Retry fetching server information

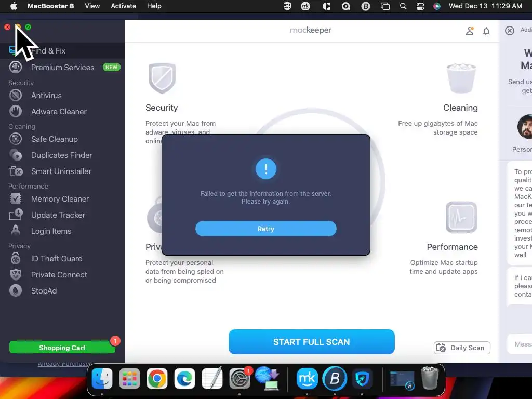tap(265, 229)
